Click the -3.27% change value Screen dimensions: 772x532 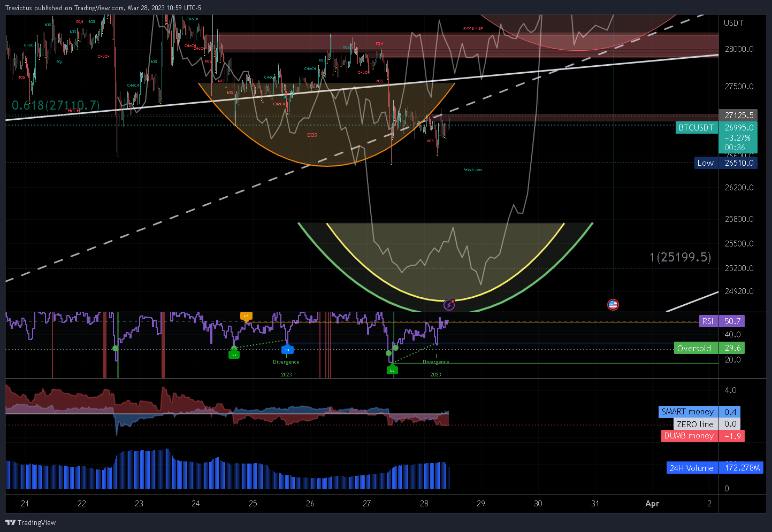point(737,138)
